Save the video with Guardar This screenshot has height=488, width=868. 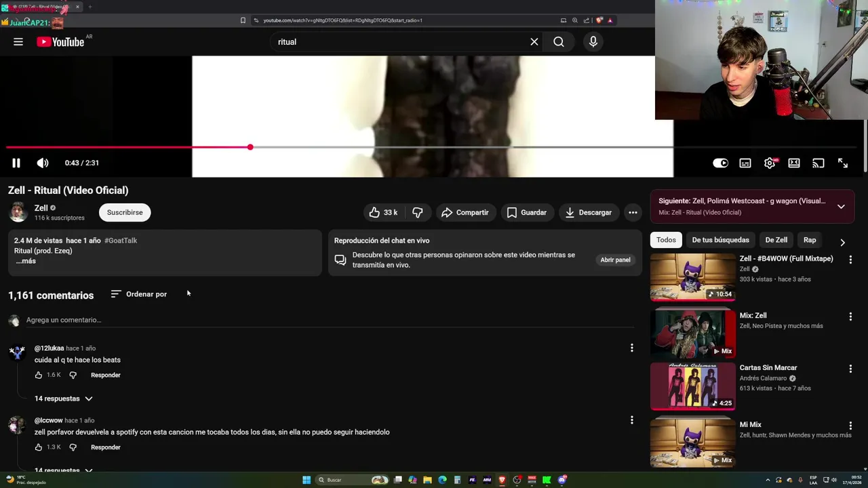coord(527,212)
